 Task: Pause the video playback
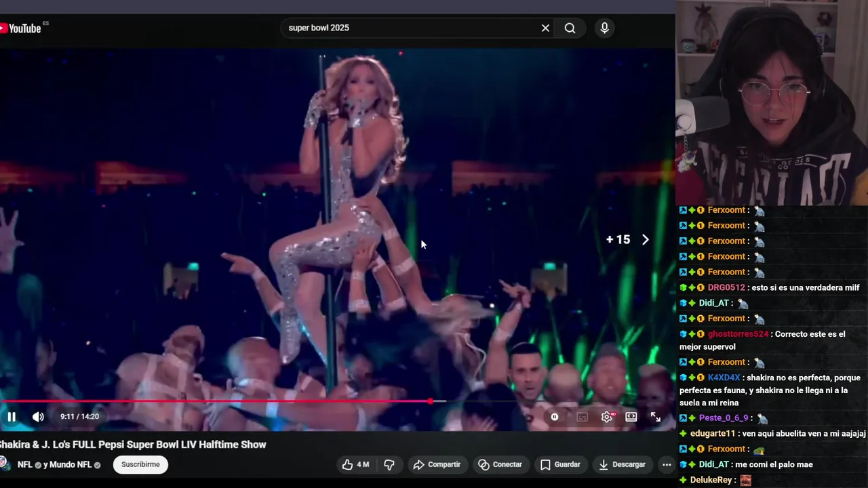click(12, 417)
